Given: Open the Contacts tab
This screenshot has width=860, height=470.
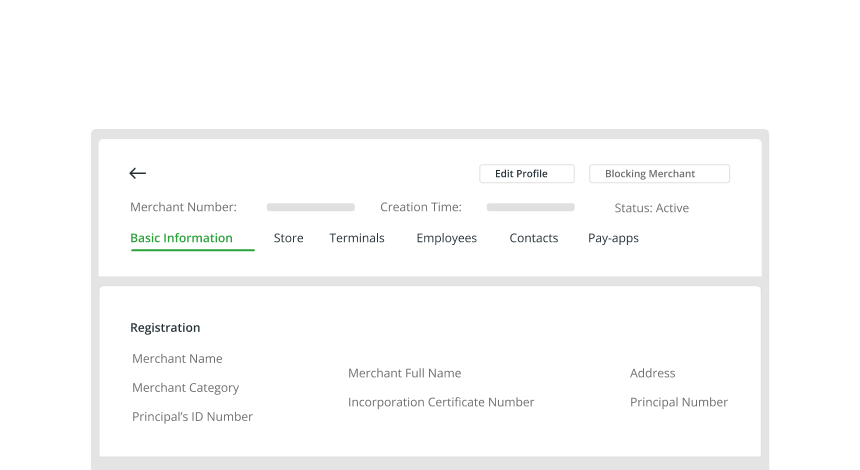Looking at the screenshot, I should [x=534, y=238].
